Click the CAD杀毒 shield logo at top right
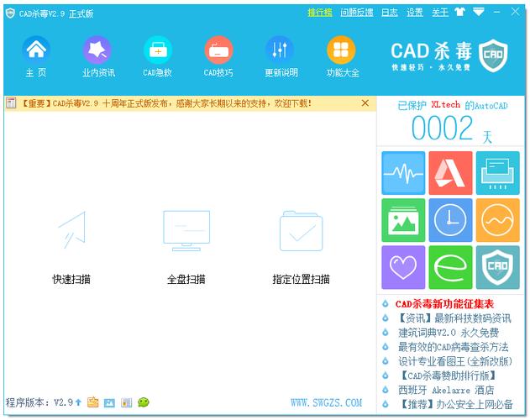 point(493,55)
